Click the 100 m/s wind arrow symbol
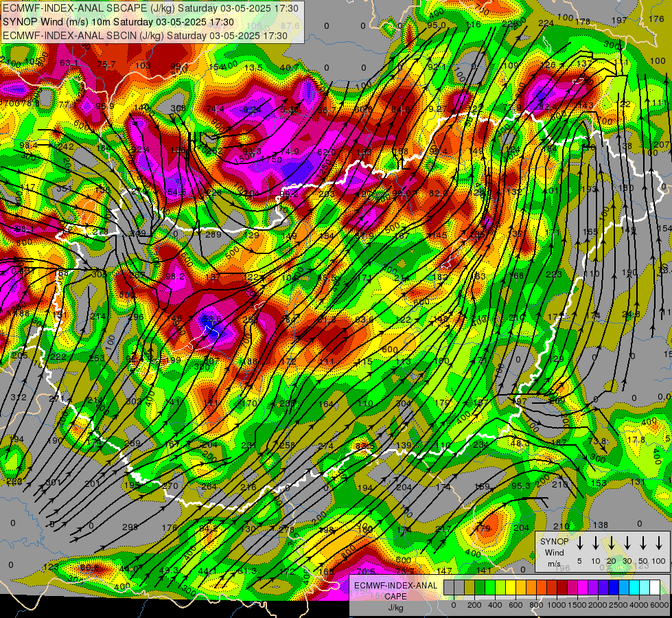 tap(659, 543)
